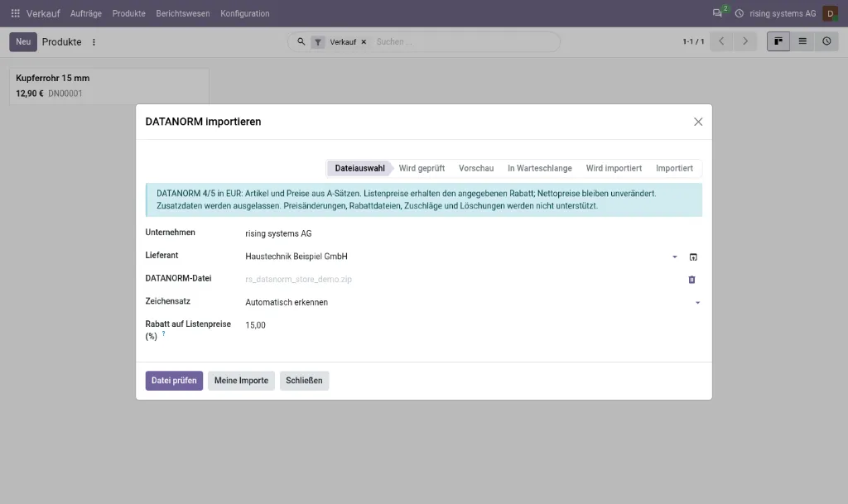The height and width of the screenshot is (504, 848).
Task: Switch to Kanban view icon
Action: pyautogui.click(x=778, y=41)
